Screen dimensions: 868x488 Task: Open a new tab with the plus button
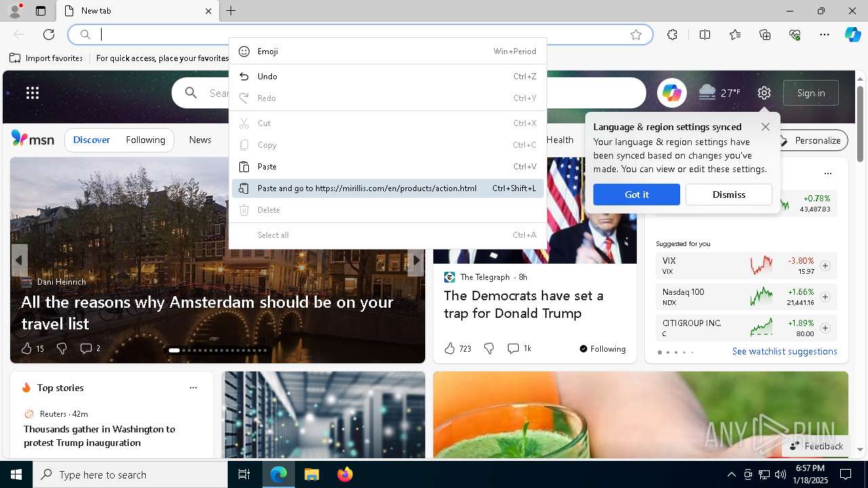click(x=231, y=11)
